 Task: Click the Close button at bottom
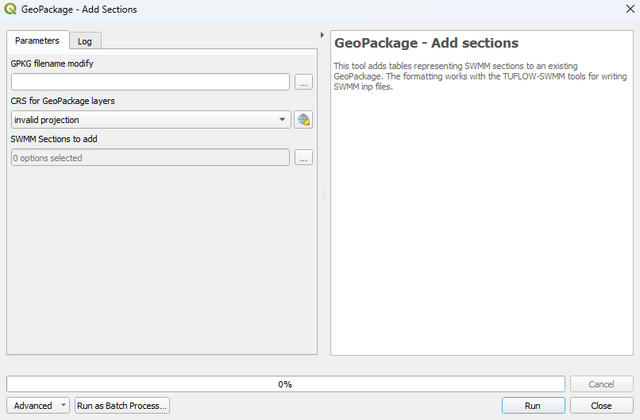601,406
